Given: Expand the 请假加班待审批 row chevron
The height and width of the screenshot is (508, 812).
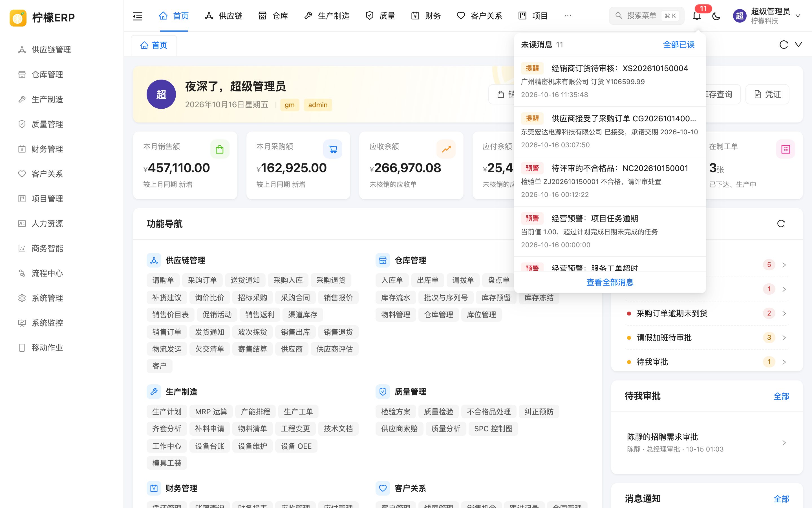Looking at the screenshot, I should [x=784, y=338].
